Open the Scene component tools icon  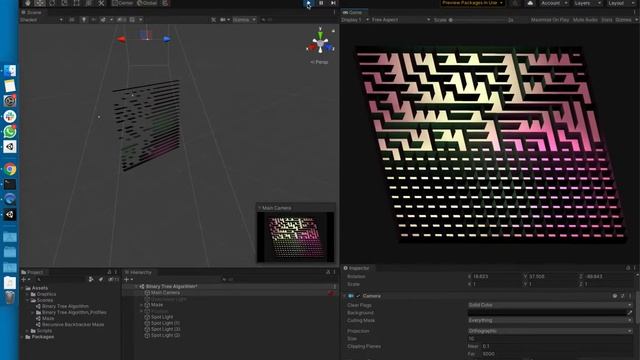tap(213, 19)
